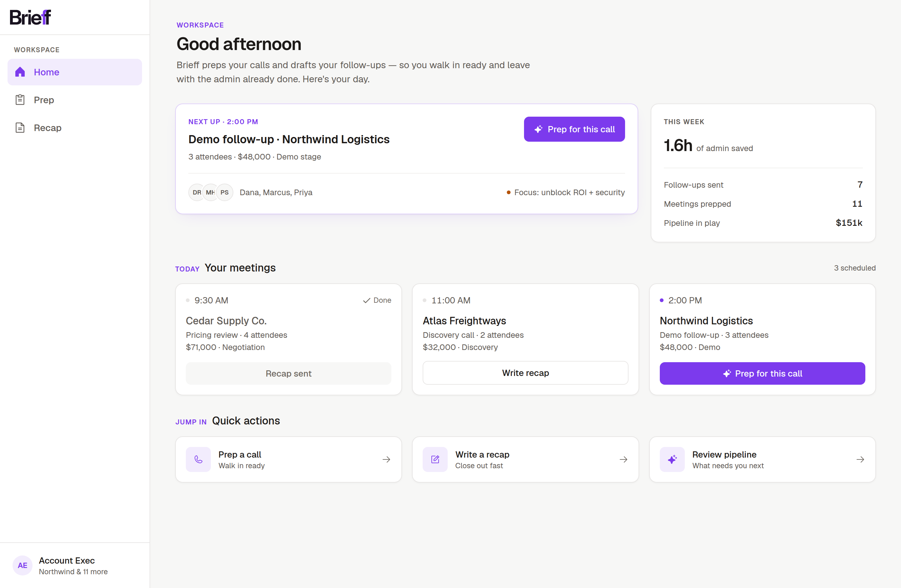This screenshot has width=901, height=588.
Task: Click the Recap document icon in sidebar
Action: coord(20,128)
